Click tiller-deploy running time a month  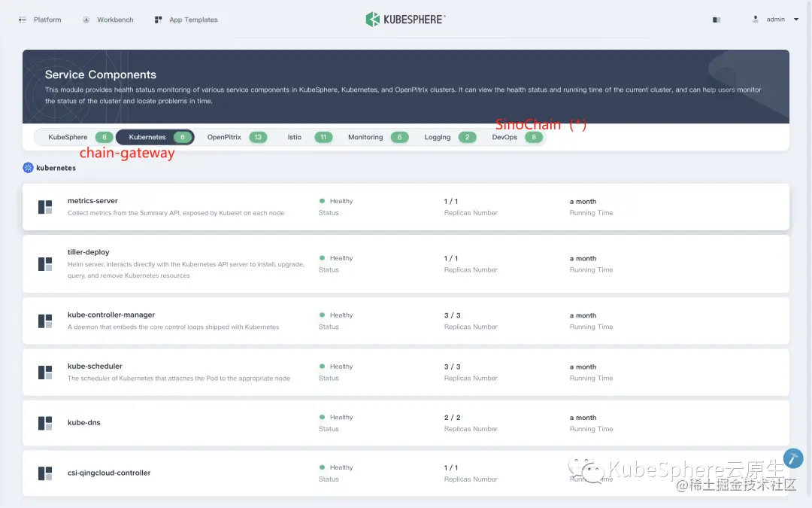tap(583, 258)
